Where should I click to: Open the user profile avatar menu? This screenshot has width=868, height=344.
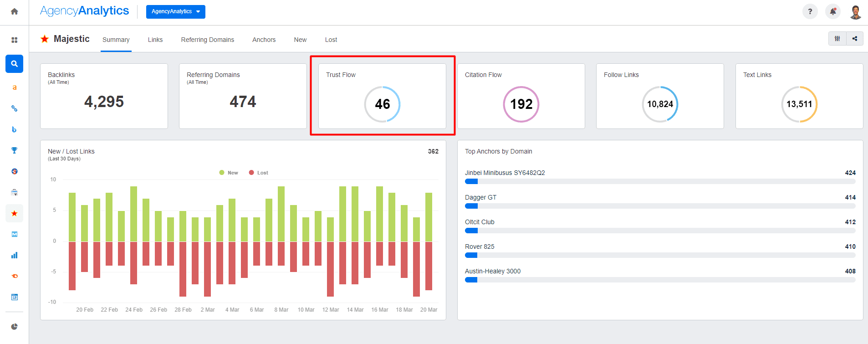click(x=855, y=12)
